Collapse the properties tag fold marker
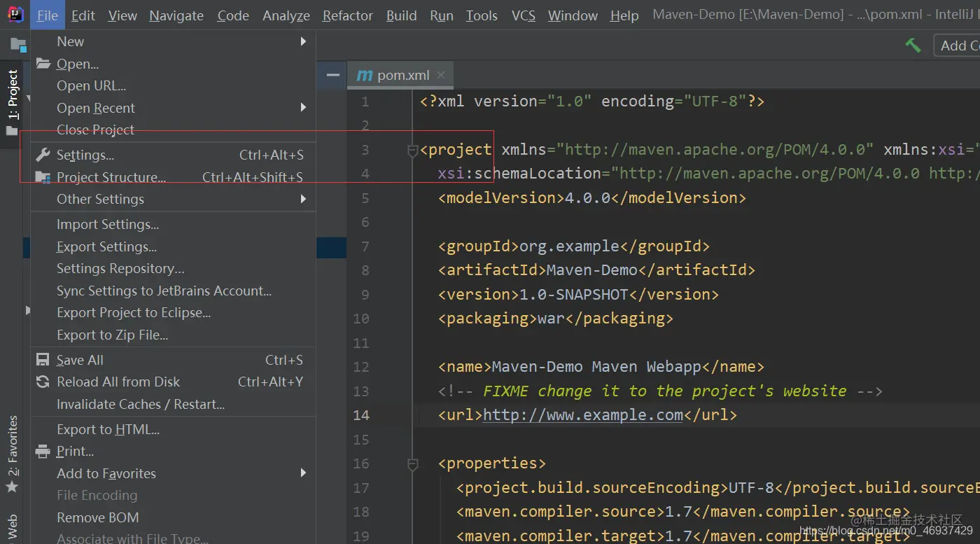 [x=412, y=463]
